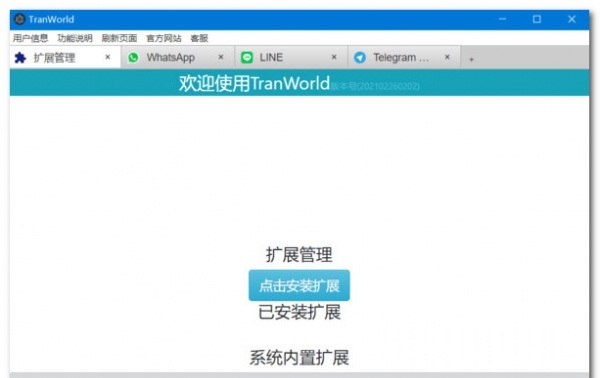The image size is (600, 378).
Task: Click the TranWorld app icon in title bar
Action: (20, 19)
